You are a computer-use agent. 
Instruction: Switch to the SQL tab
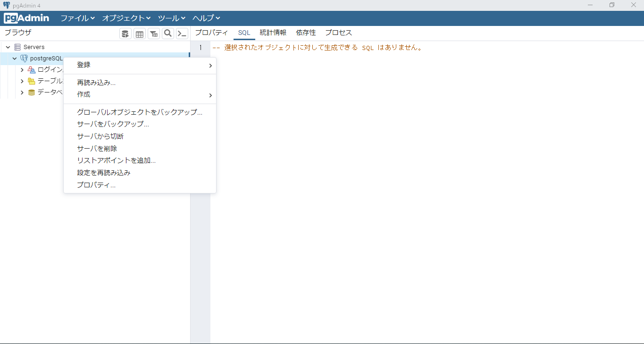(x=244, y=33)
